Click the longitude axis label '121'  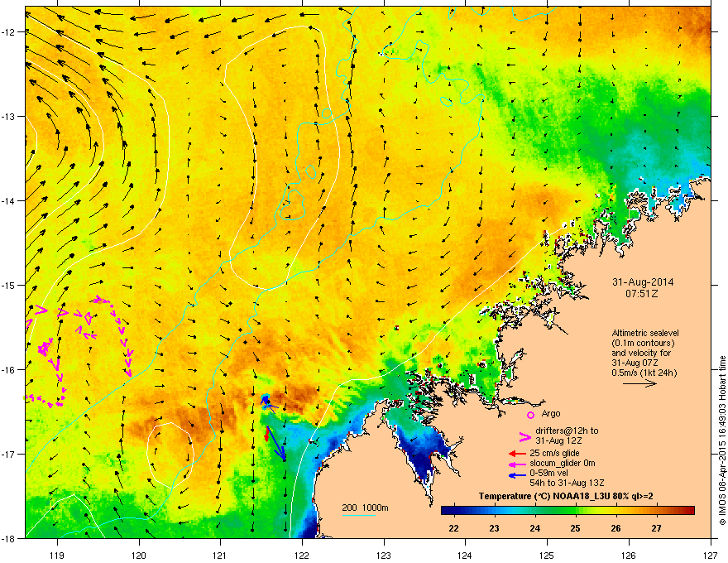[x=220, y=555]
